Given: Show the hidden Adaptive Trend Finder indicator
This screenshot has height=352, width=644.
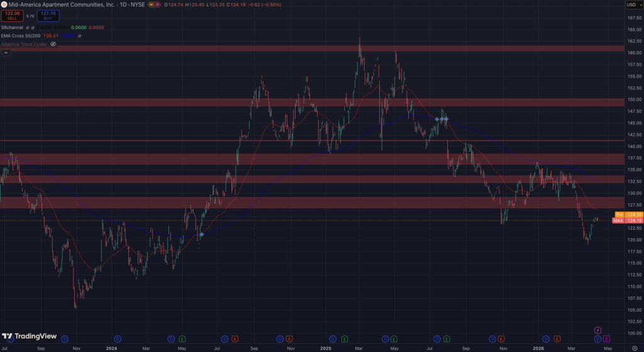Looking at the screenshot, I should (53, 44).
